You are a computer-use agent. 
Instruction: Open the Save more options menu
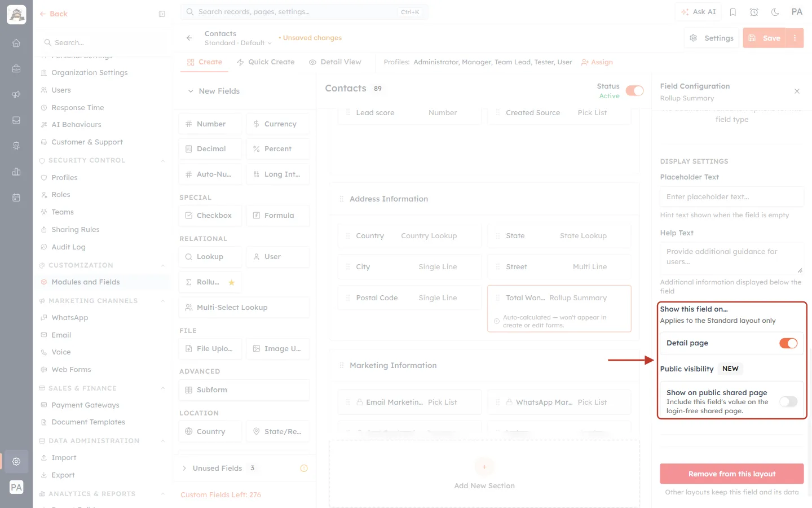click(x=795, y=38)
